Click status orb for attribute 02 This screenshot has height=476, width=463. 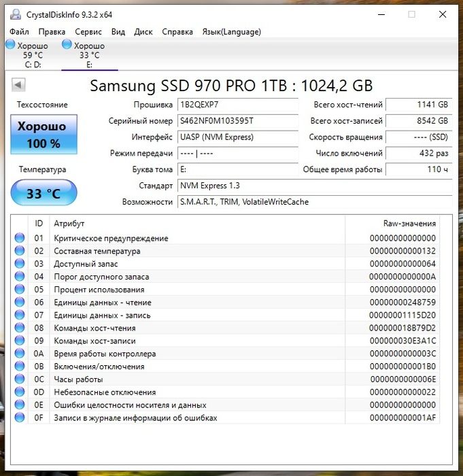(20, 250)
